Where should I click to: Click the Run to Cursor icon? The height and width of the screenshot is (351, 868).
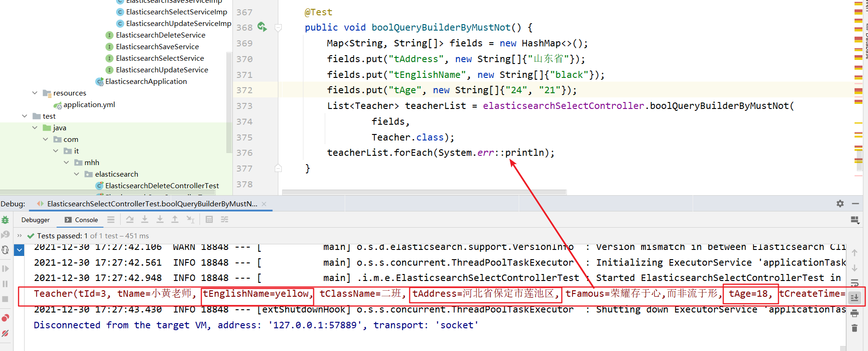coord(190,220)
